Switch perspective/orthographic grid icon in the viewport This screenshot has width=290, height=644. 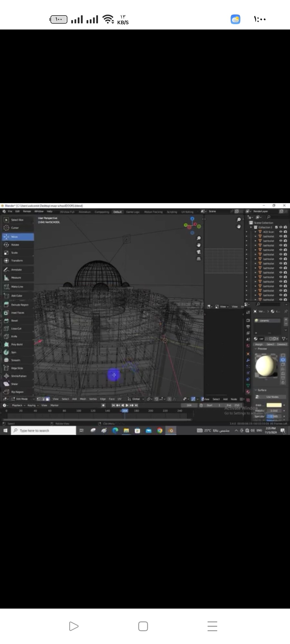(x=199, y=259)
